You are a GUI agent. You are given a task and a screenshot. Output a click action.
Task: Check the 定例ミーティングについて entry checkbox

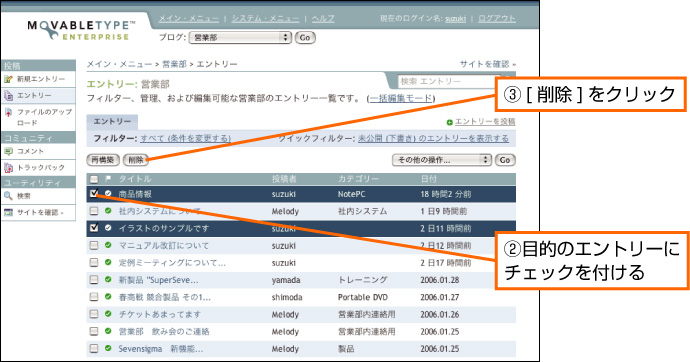pos(94,263)
